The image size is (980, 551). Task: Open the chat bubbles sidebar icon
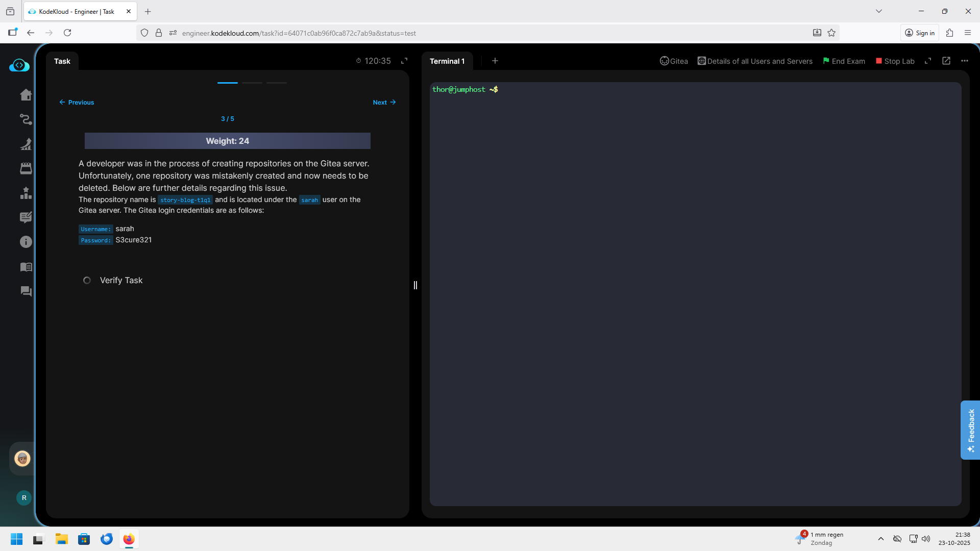(26, 291)
